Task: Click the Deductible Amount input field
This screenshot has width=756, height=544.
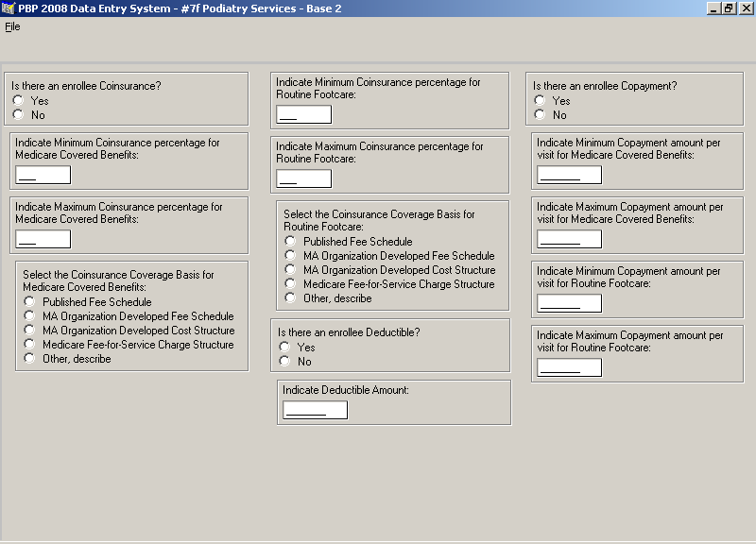Action: pos(315,410)
